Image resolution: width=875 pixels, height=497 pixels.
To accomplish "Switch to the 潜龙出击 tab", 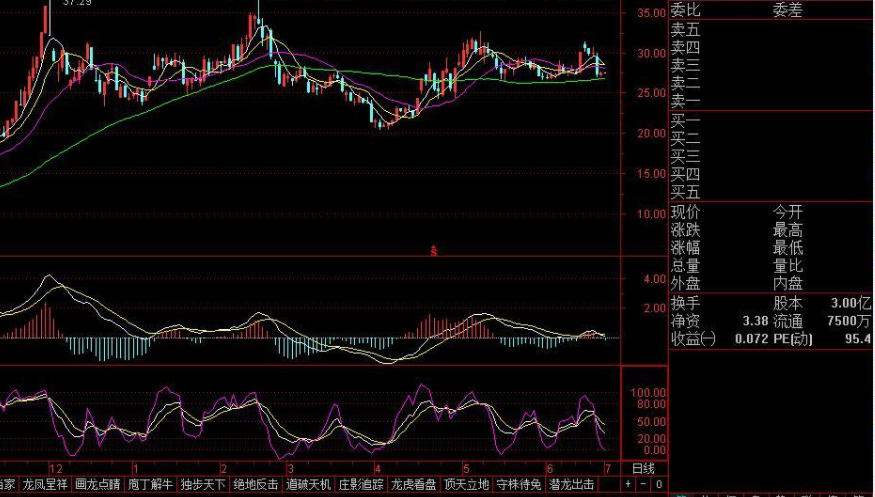I will click(572, 485).
